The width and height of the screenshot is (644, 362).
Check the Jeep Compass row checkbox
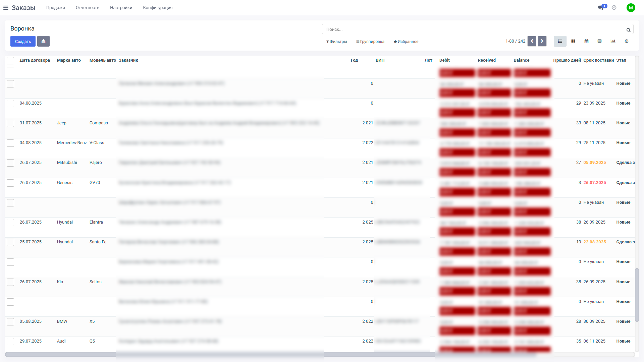tap(10, 123)
